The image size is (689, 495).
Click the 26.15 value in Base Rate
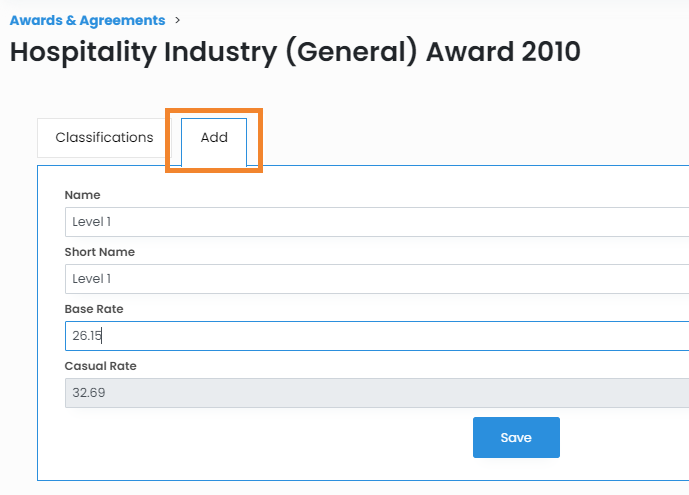(88, 336)
